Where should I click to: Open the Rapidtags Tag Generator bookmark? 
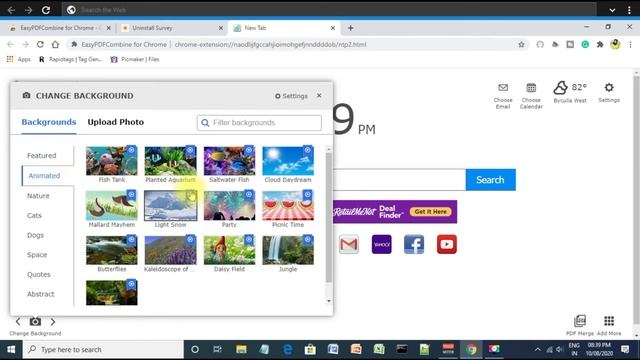(70, 59)
